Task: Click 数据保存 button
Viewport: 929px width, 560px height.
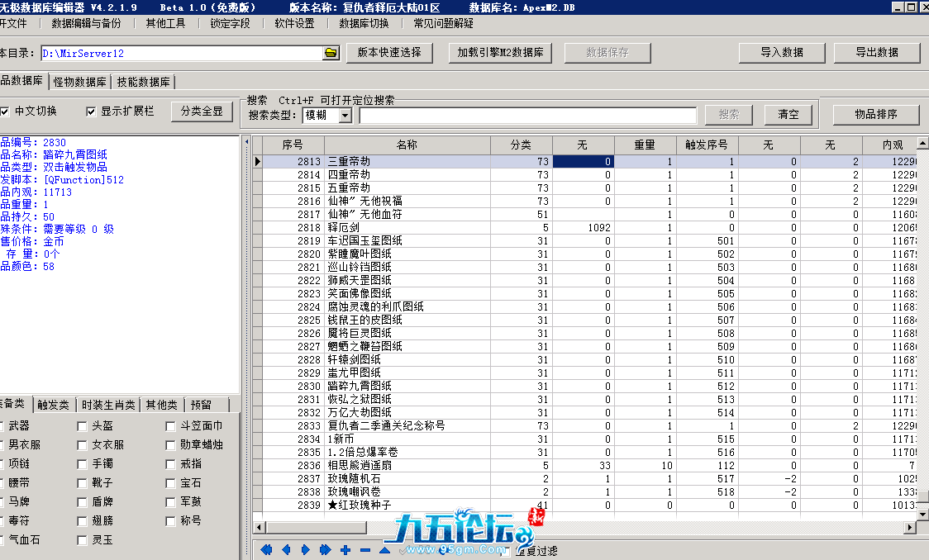Action: (x=607, y=53)
